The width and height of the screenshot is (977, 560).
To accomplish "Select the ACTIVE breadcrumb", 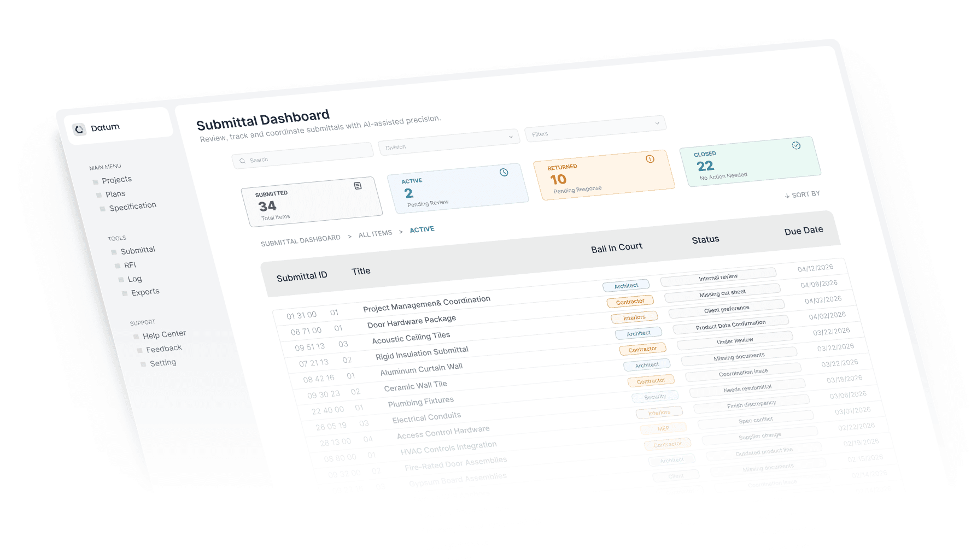I will coord(422,229).
